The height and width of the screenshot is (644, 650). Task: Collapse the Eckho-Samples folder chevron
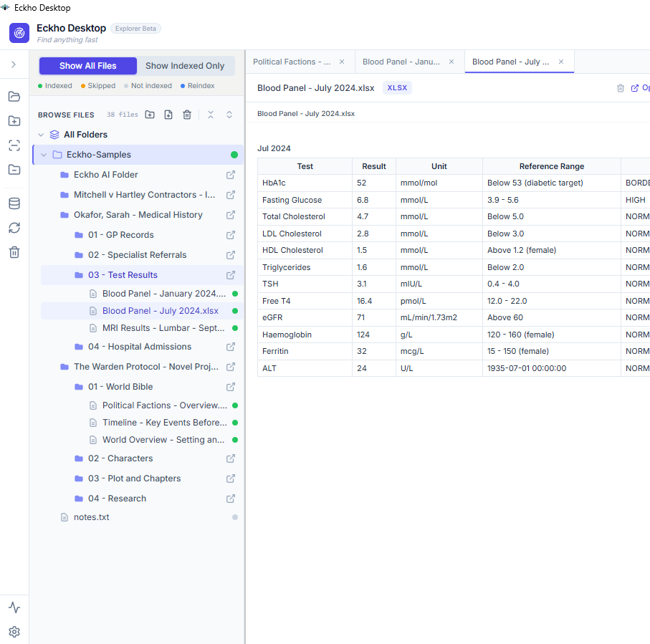pos(44,155)
